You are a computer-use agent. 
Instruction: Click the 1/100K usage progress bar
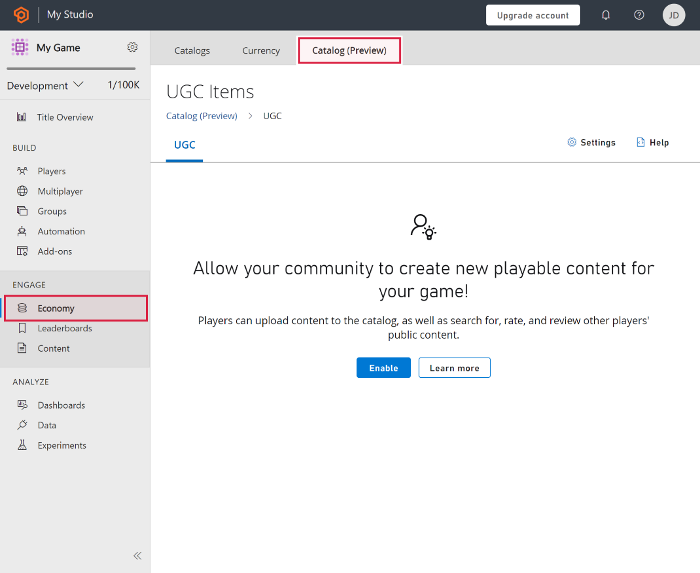(x=71, y=69)
